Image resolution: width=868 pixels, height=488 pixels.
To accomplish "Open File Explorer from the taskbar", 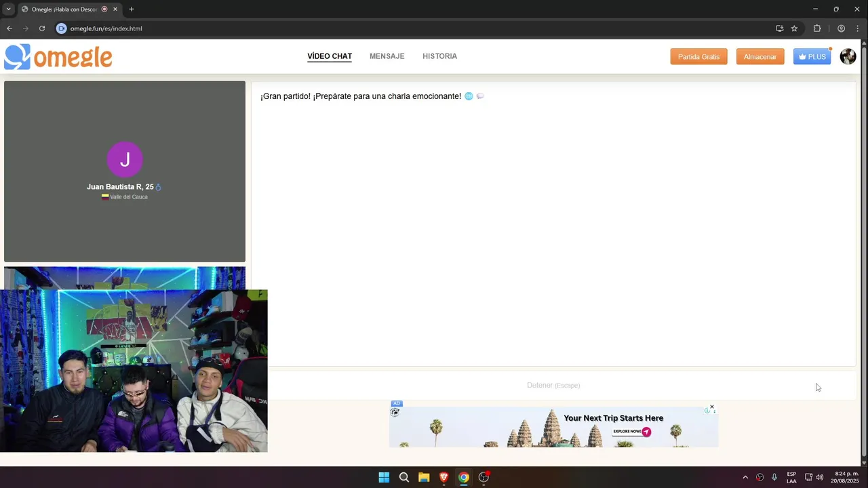I will click(x=424, y=477).
